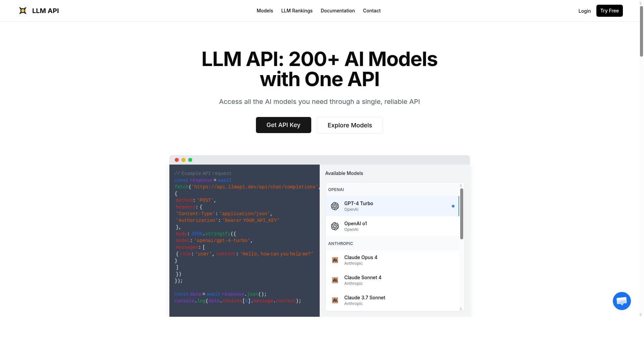
Task: Click the Try Free button
Action: (x=609, y=11)
